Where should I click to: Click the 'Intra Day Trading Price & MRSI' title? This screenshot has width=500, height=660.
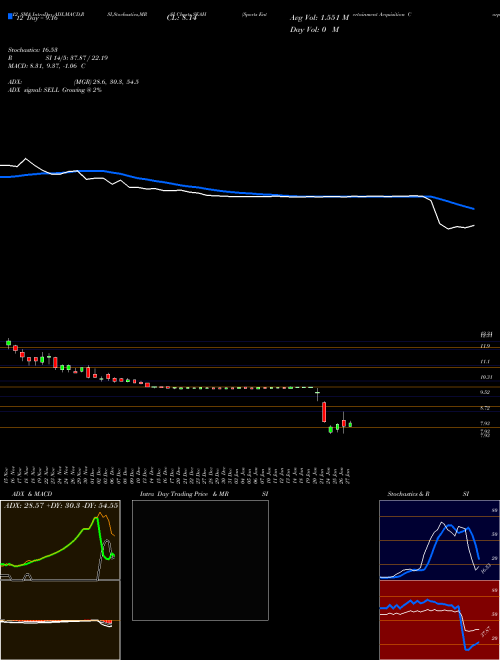tap(204, 494)
